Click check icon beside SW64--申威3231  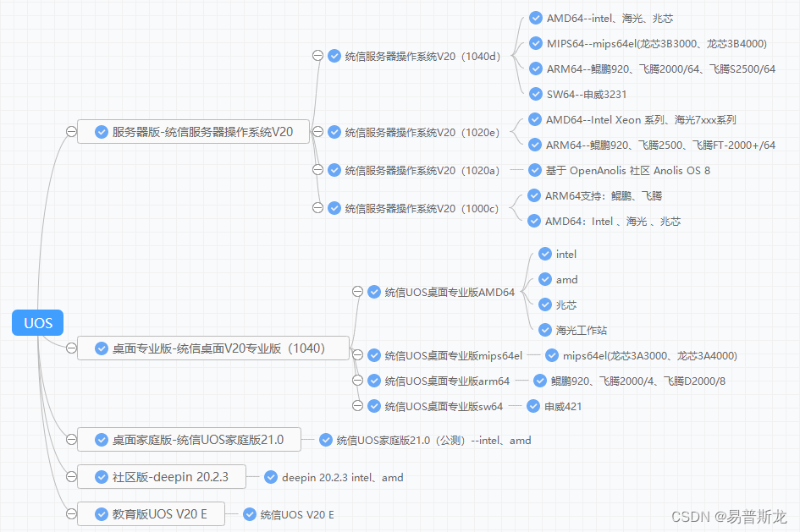[x=536, y=94]
